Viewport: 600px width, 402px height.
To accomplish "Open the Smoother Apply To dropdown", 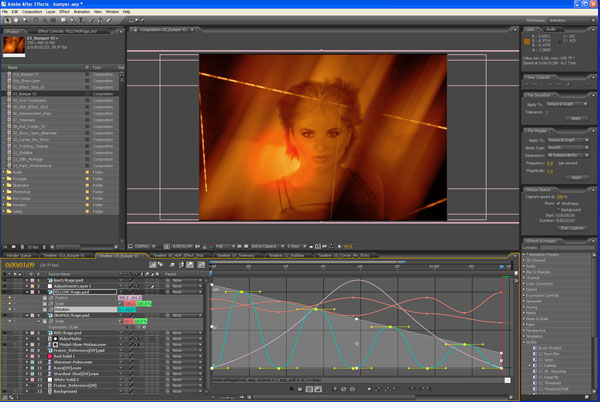I will (568, 104).
